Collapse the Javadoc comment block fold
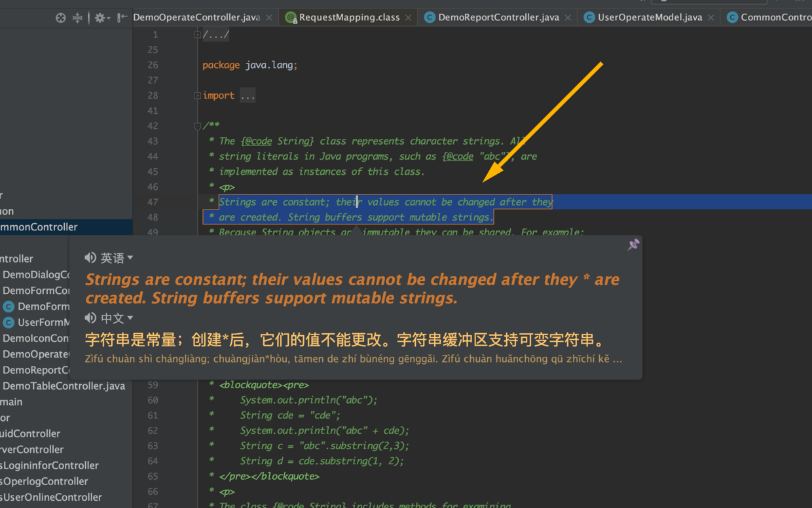Viewport: 812px width, 508px height. (197, 126)
